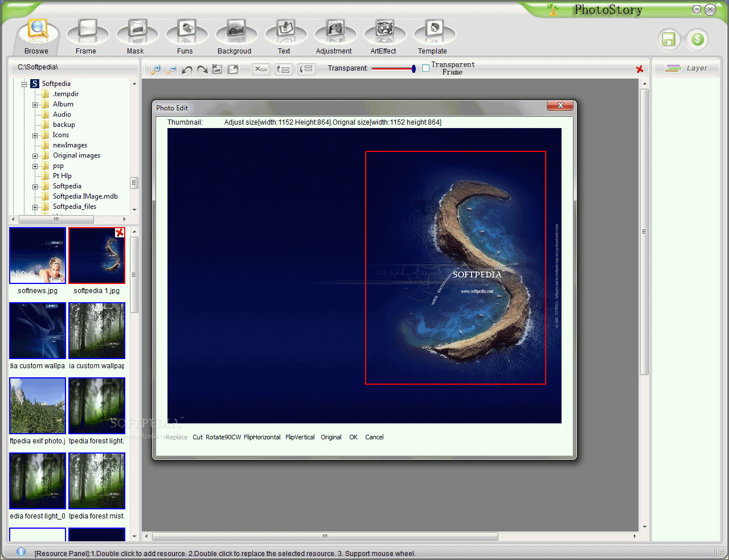The image size is (729, 560).
Task: Select Softpedia IMage.mdb in tree
Action: click(x=85, y=196)
